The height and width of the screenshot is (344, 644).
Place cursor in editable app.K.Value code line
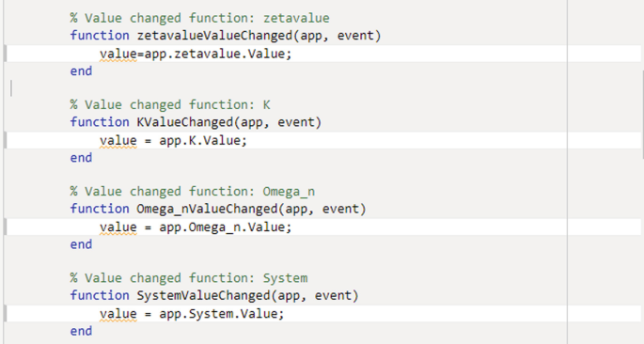click(x=323, y=140)
